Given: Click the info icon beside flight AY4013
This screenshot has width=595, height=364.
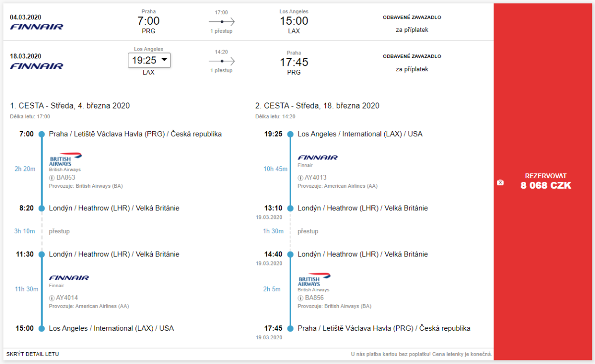Looking at the screenshot, I should pyautogui.click(x=300, y=178).
